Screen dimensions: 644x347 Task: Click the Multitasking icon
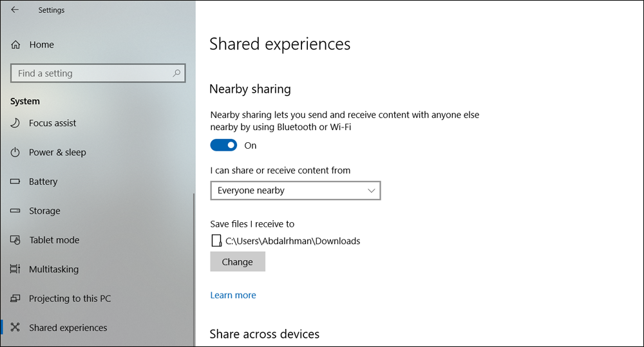pos(16,269)
